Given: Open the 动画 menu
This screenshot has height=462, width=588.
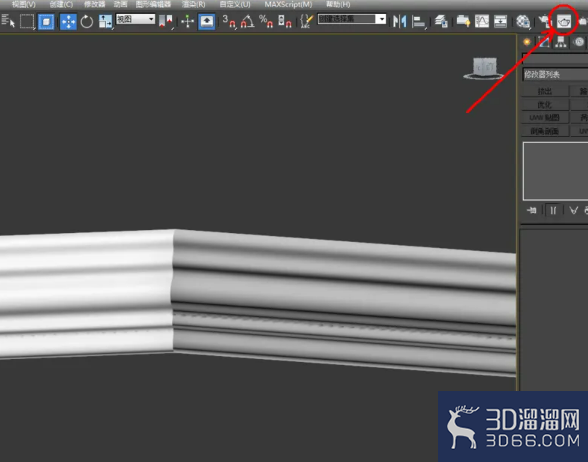Looking at the screenshot, I should click(120, 4).
